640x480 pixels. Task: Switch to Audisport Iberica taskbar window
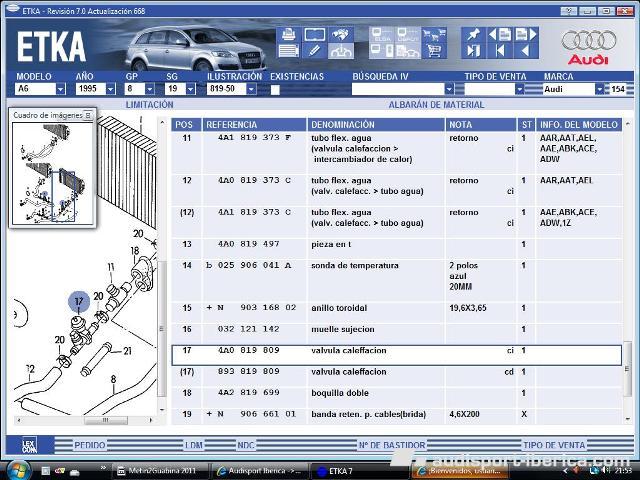pyautogui.click(x=260, y=471)
